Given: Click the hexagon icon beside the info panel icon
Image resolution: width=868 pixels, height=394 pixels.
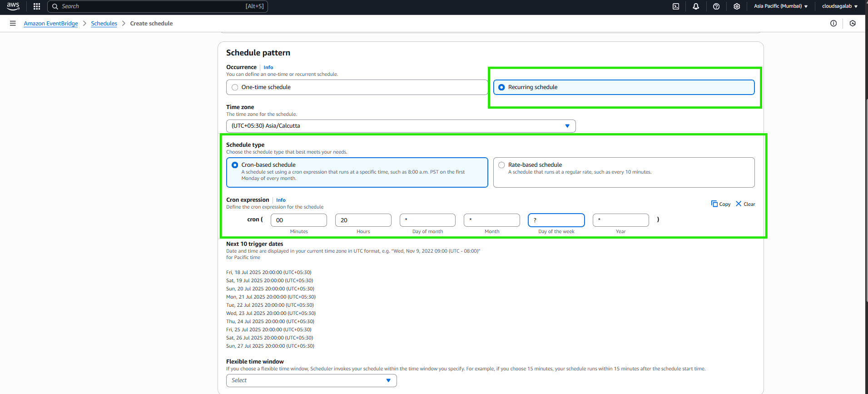Looking at the screenshot, I should point(853,23).
